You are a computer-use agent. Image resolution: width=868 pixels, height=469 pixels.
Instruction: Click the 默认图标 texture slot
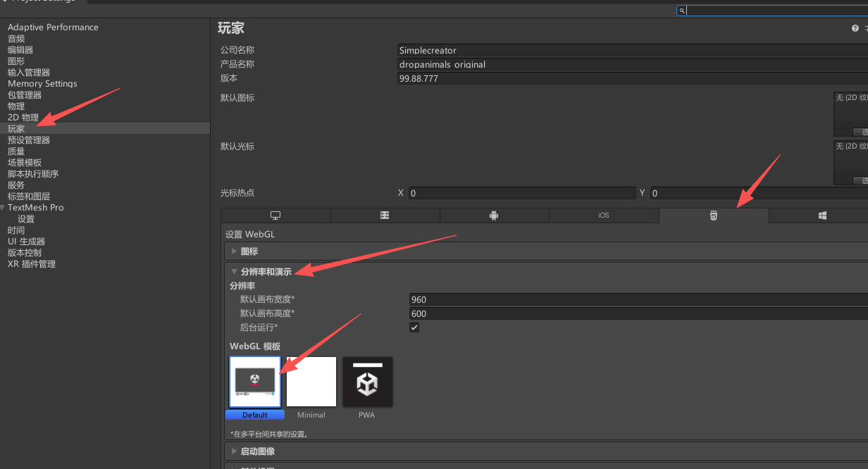(x=850, y=113)
